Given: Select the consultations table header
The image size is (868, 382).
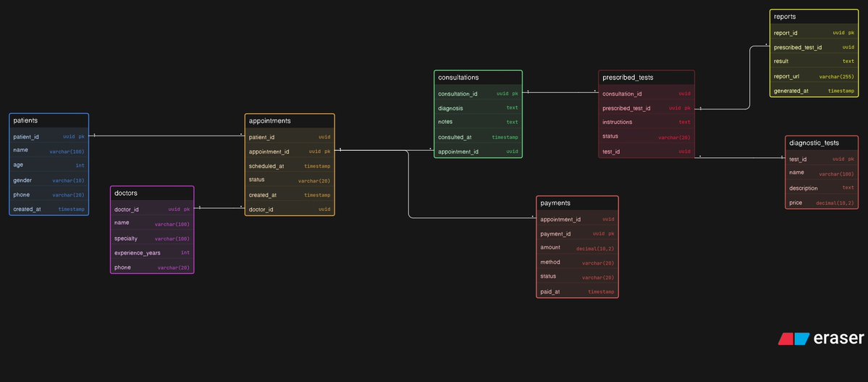Looking at the screenshot, I should tap(479, 78).
